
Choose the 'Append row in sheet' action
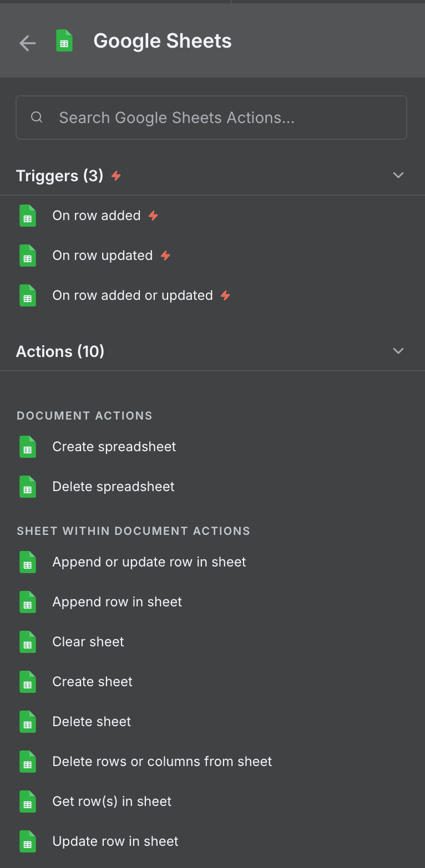click(117, 602)
